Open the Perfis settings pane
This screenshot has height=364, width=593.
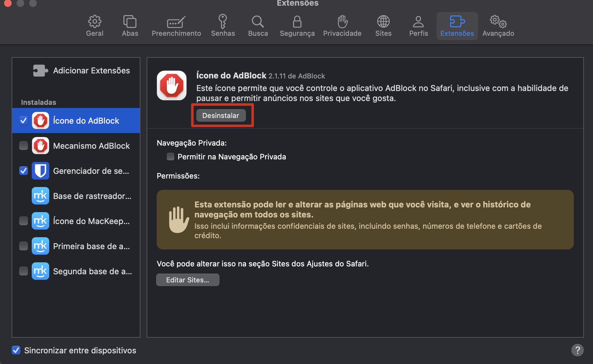[x=418, y=26]
